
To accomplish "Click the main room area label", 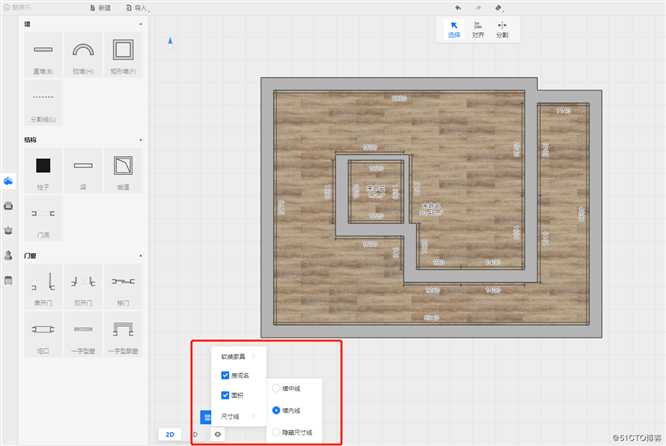I will [431, 209].
